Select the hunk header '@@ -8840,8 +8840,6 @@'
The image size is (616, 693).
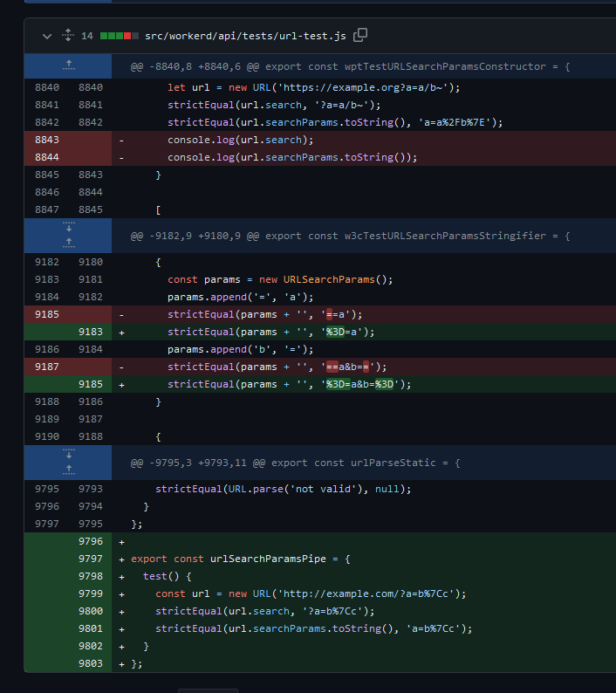pyautogui.click(x=194, y=66)
